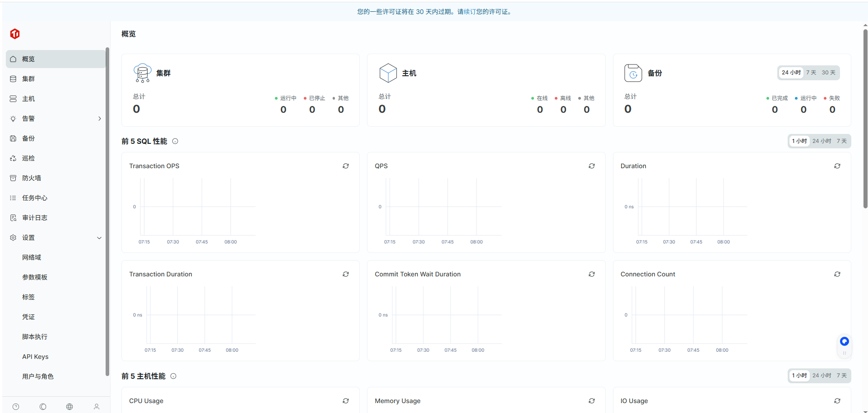
Task: Open 集群 from the sidebar
Action: pos(28,79)
